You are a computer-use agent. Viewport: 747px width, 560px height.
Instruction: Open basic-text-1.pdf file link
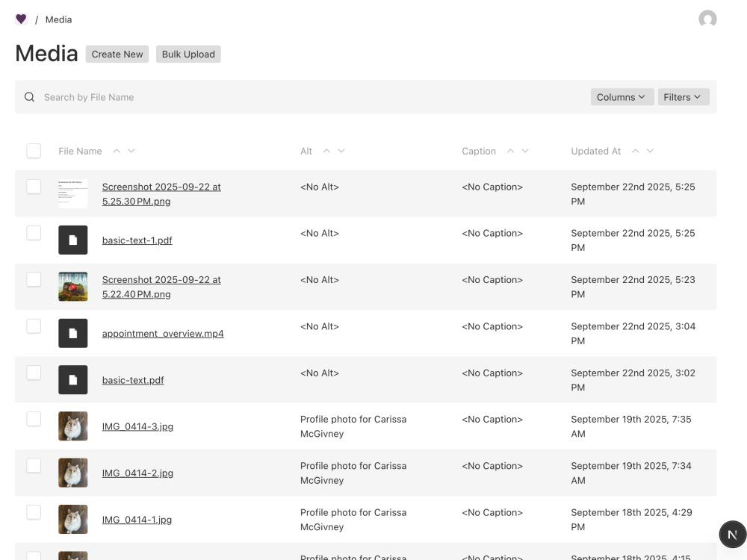tap(137, 240)
